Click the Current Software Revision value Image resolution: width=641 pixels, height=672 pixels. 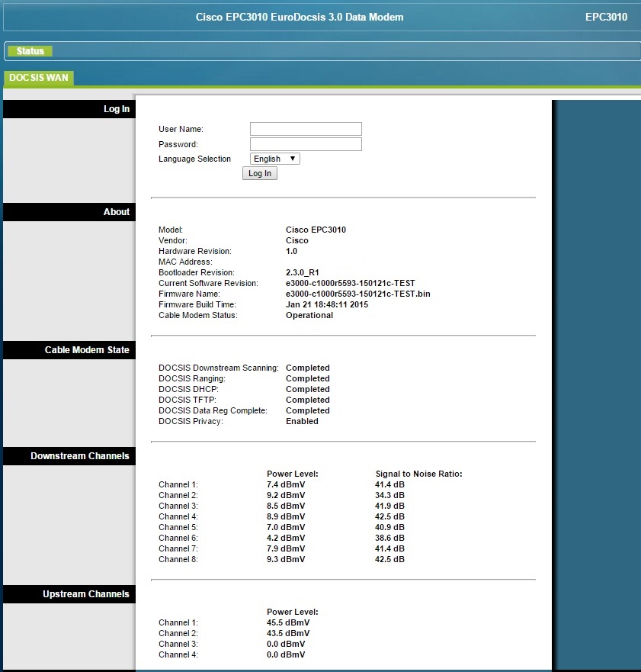(351, 283)
